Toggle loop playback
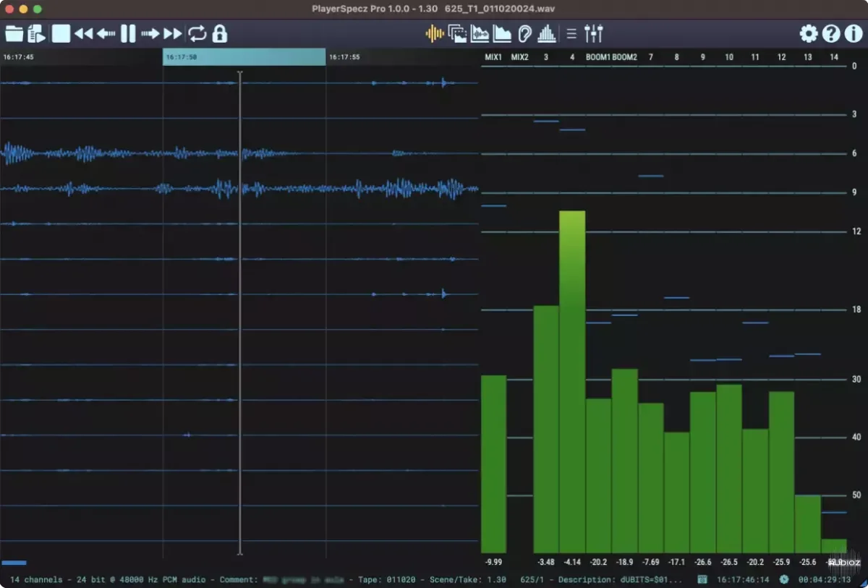This screenshot has height=588, width=868. (197, 33)
